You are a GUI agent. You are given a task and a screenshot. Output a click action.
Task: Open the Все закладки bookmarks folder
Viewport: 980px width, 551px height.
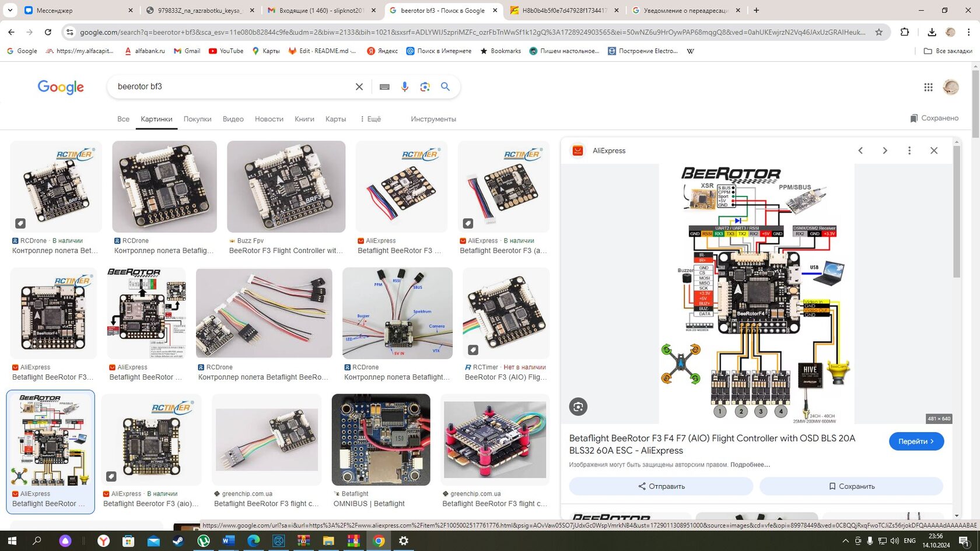tap(948, 51)
